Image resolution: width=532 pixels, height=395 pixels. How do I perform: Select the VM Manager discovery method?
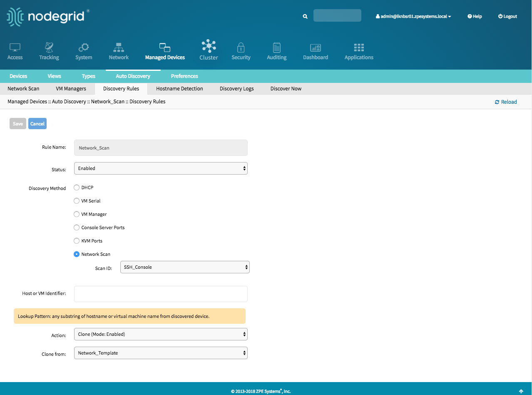tap(77, 214)
